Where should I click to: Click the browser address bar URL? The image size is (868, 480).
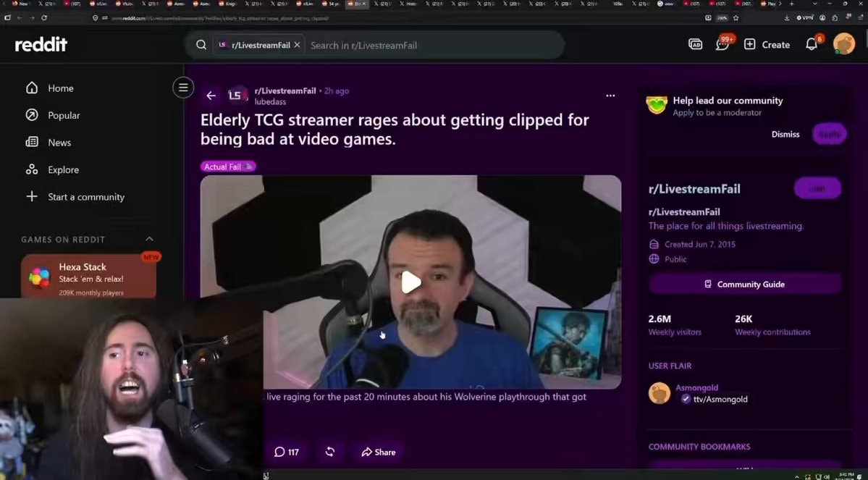pos(220,18)
